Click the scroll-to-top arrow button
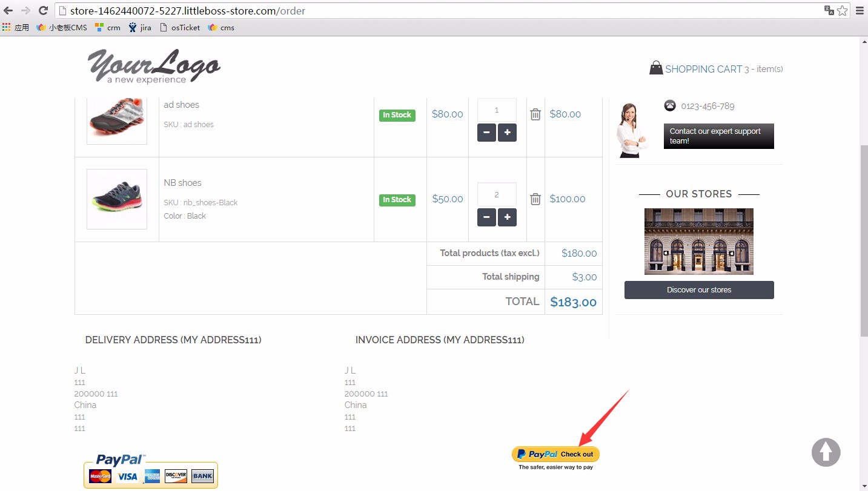This screenshot has height=491, width=868. [x=826, y=452]
